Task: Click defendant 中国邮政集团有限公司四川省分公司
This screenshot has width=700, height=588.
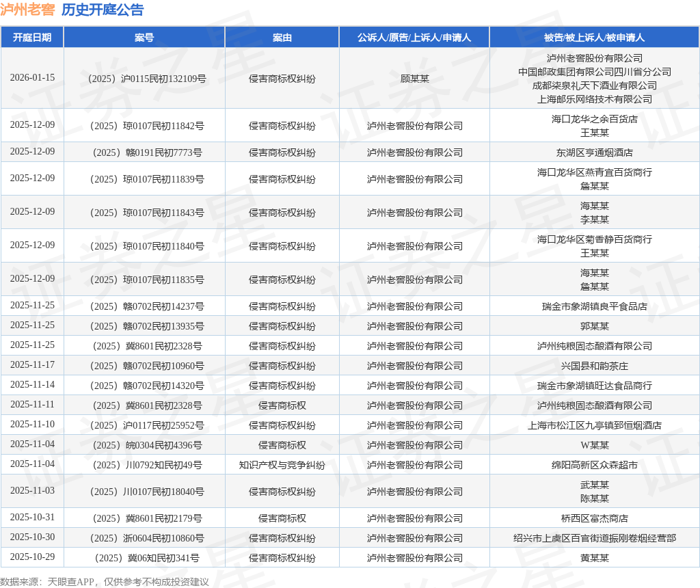Action: pos(595,72)
